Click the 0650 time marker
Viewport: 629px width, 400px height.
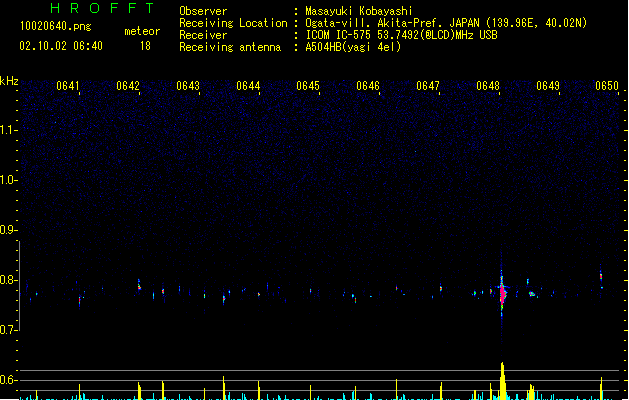[607, 86]
